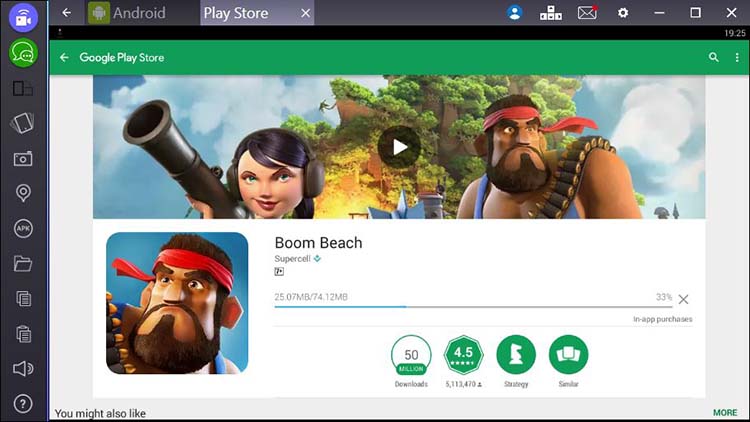Click the 25.07MB/74.12MB download size text

311,297
